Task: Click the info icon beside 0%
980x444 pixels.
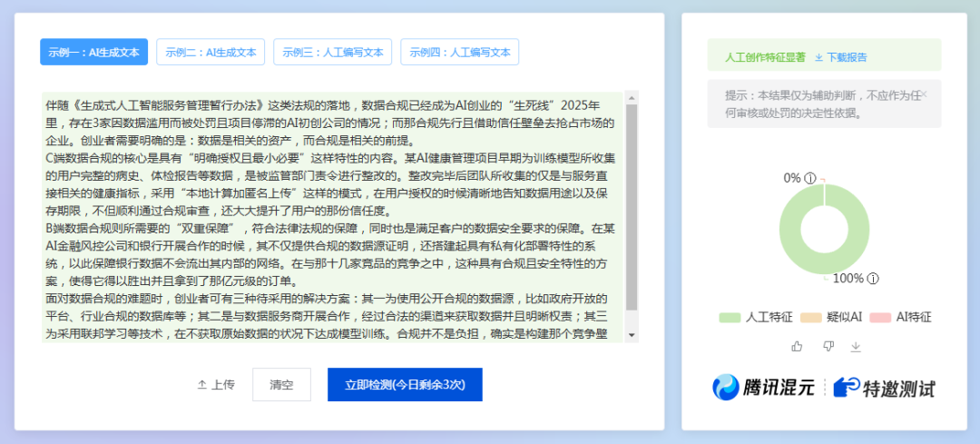Action: [809, 178]
